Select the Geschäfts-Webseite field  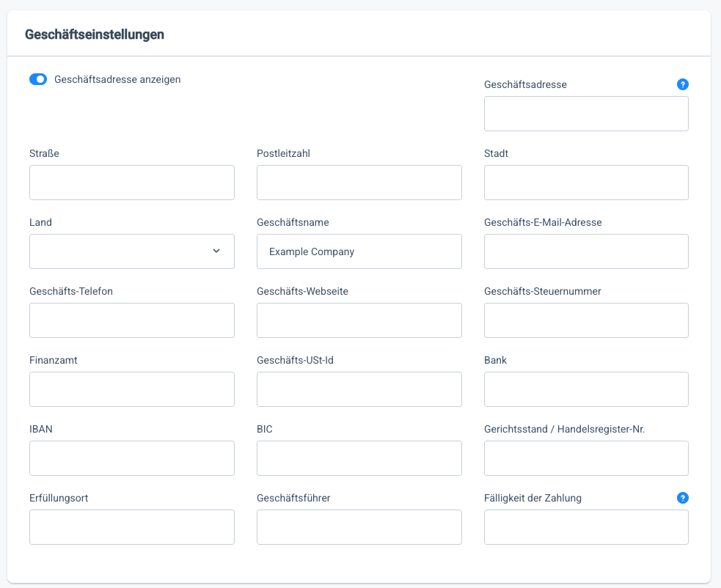[359, 320]
